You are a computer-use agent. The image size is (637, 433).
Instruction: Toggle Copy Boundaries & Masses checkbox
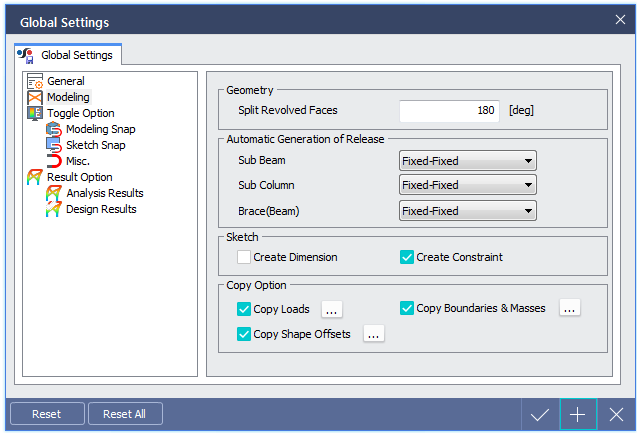407,308
